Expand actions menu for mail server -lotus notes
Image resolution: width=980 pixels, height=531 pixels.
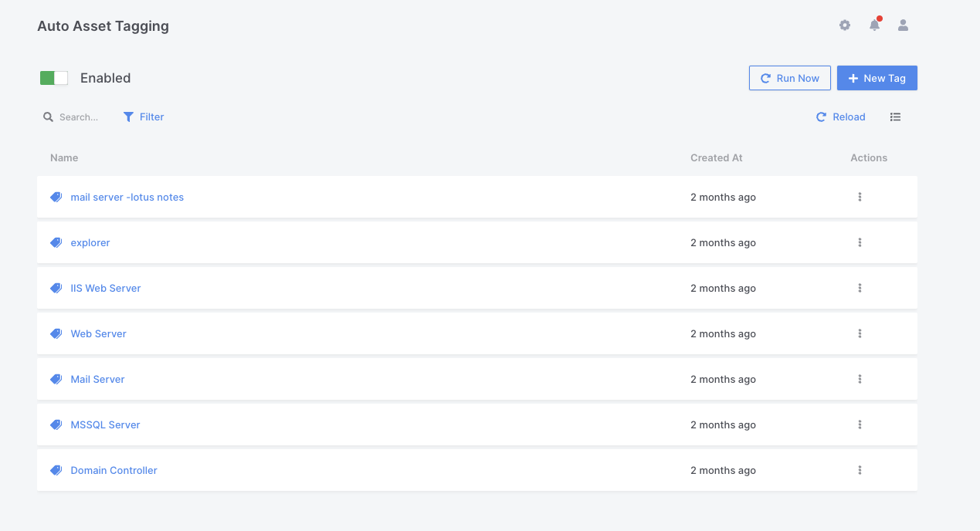(x=860, y=197)
